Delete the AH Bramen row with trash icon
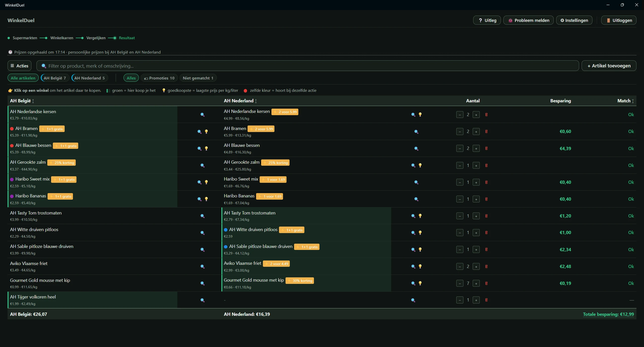Viewport: 644px width, 347px height. point(486,132)
